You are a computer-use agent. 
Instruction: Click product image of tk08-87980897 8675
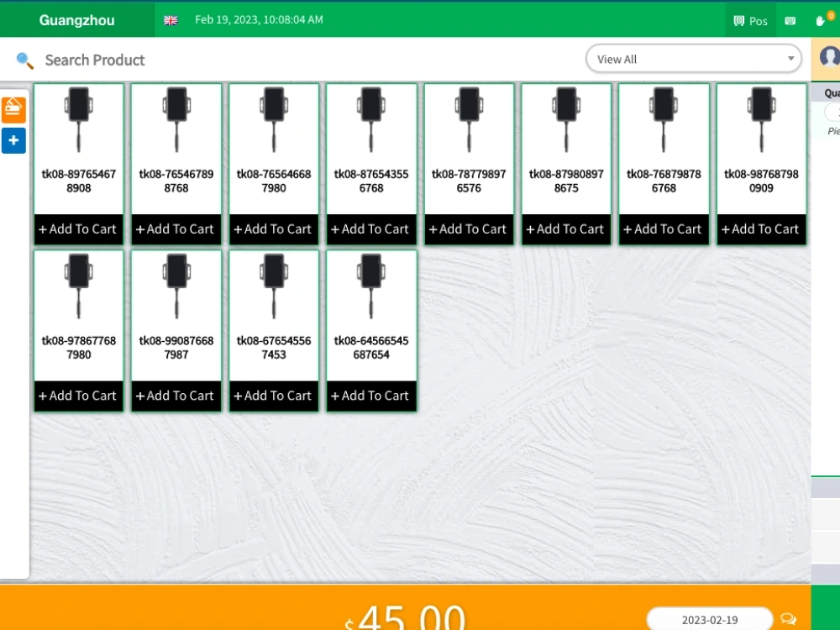pos(566,119)
